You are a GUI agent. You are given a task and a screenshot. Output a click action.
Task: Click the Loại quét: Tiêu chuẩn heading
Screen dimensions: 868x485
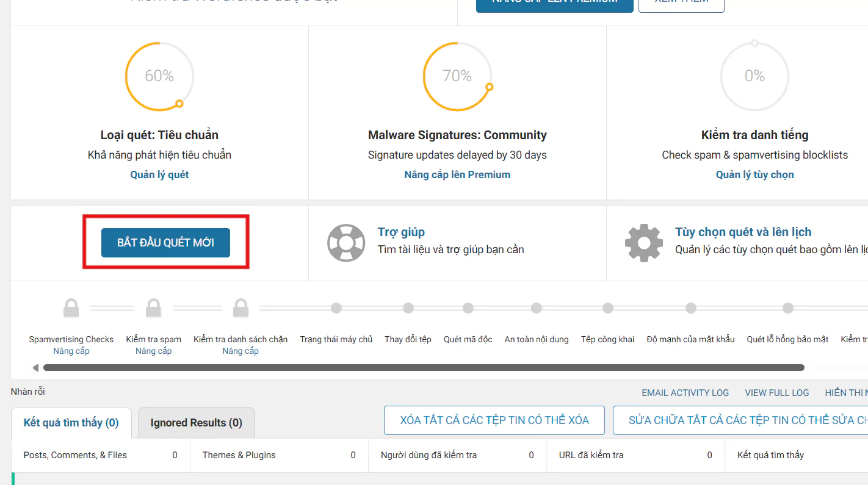[159, 135]
